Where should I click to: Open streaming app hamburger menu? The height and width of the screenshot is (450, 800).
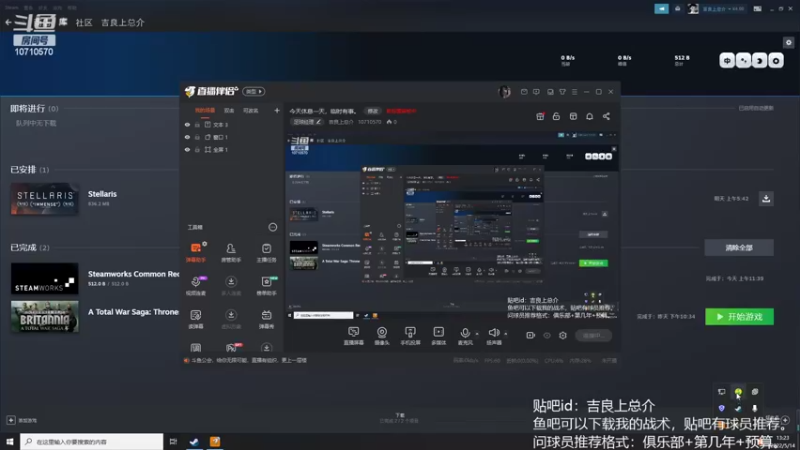[574, 92]
